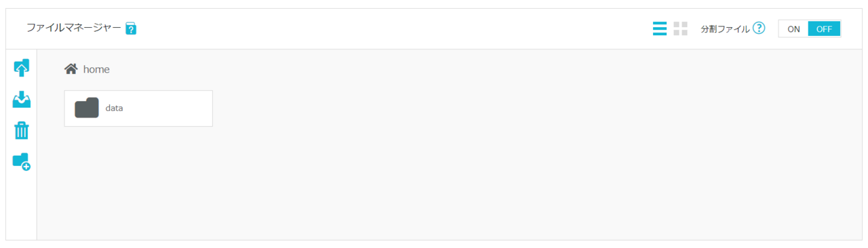
Task: Click the ファイルマネージャー heading
Action: click(74, 28)
